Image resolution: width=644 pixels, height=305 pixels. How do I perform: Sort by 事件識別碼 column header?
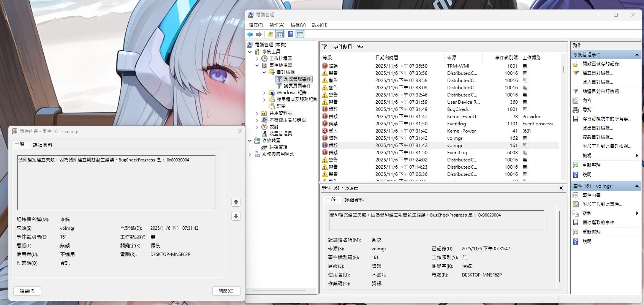click(x=501, y=58)
